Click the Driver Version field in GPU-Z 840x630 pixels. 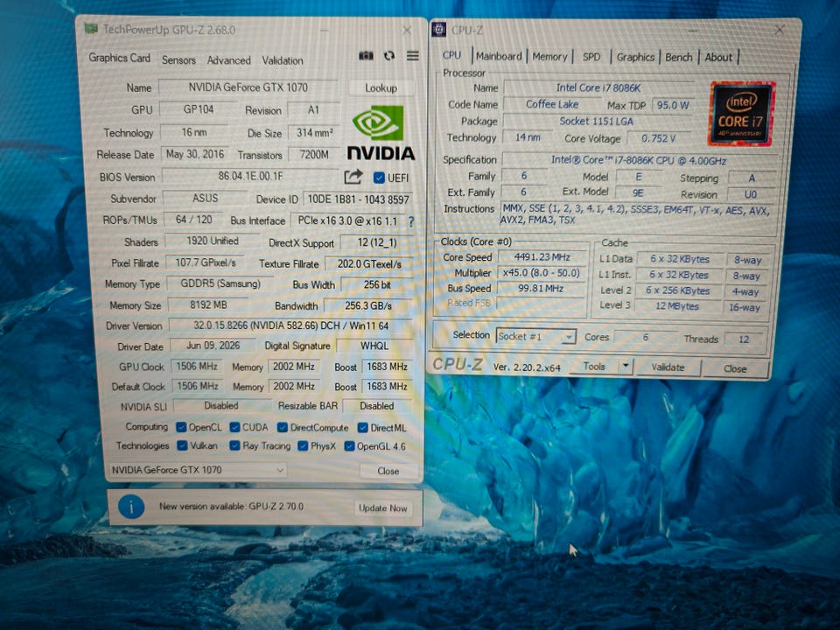[290, 325]
